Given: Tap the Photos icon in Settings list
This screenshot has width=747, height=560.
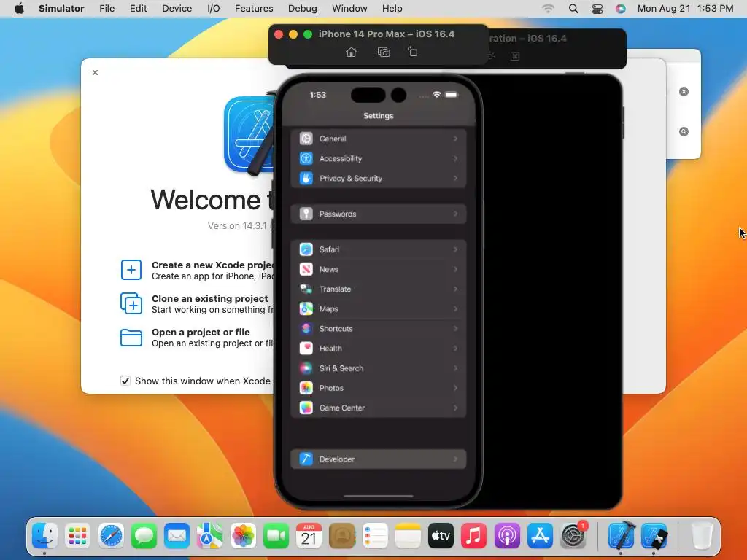Looking at the screenshot, I should (306, 388).
